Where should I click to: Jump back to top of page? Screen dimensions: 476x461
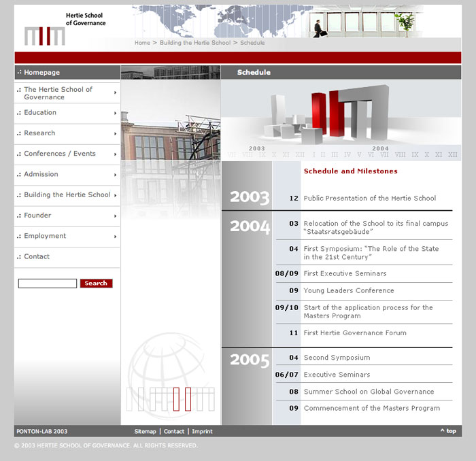[x=448, y=431]
